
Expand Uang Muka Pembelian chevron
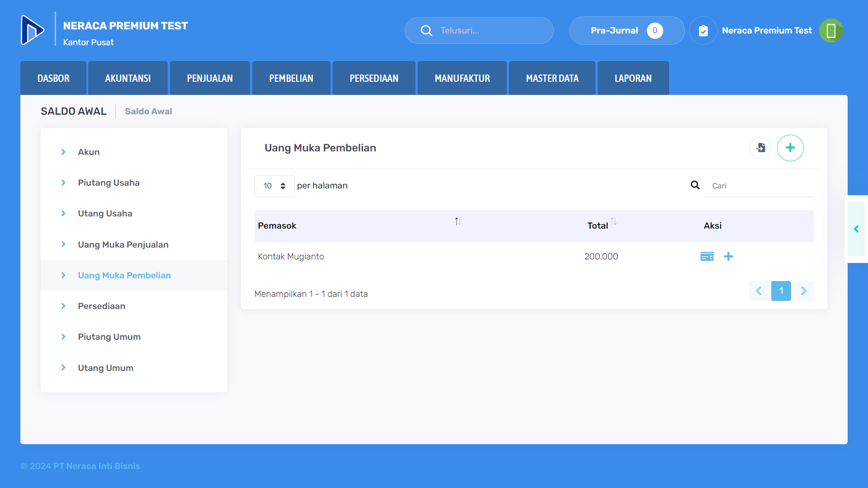tap(63, 276)
